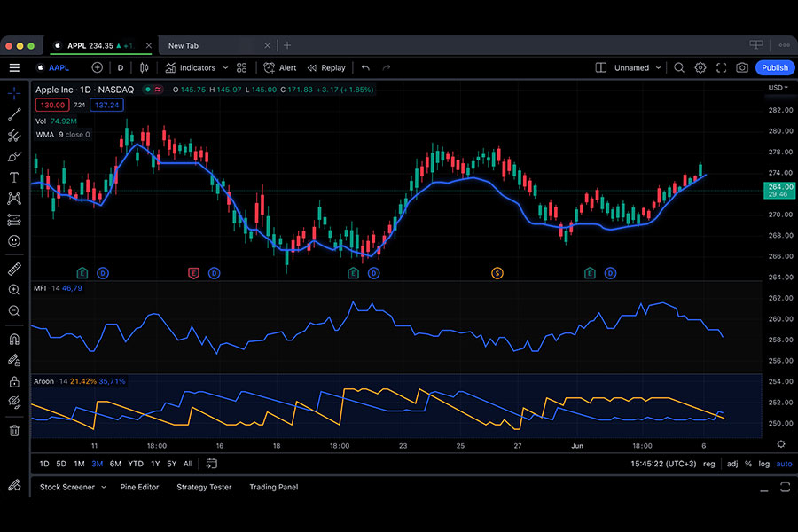Toggle hide all drawings eye icon

click(x=14, y=403)
